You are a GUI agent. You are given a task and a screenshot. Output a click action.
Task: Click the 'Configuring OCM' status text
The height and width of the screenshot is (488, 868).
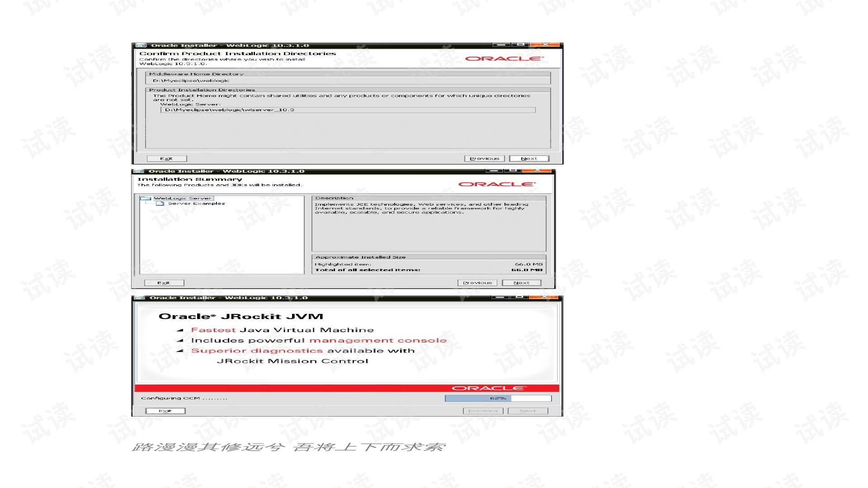[184, 399]
